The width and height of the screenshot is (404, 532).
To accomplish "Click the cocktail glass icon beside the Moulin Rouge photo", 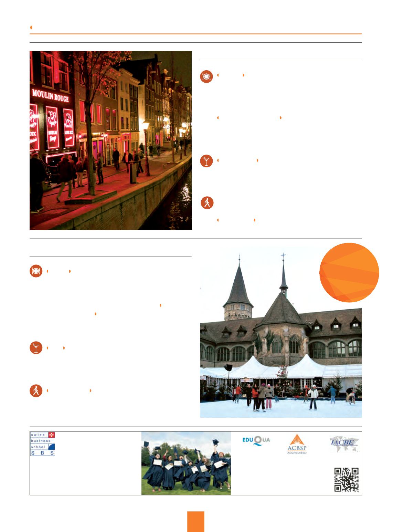I will (206, 161).
